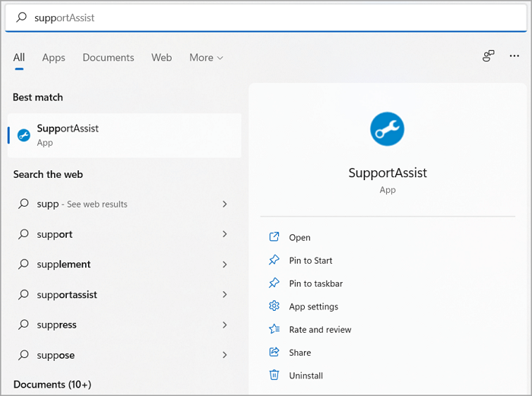Open the three-dot options menu

point(515,56)
